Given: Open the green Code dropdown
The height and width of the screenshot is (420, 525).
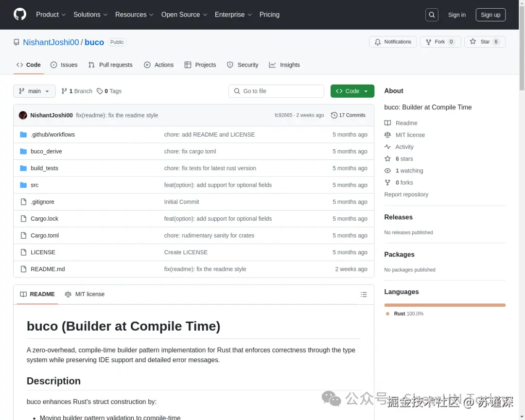Looking at the screenshot, I should (x=352, y=91).
